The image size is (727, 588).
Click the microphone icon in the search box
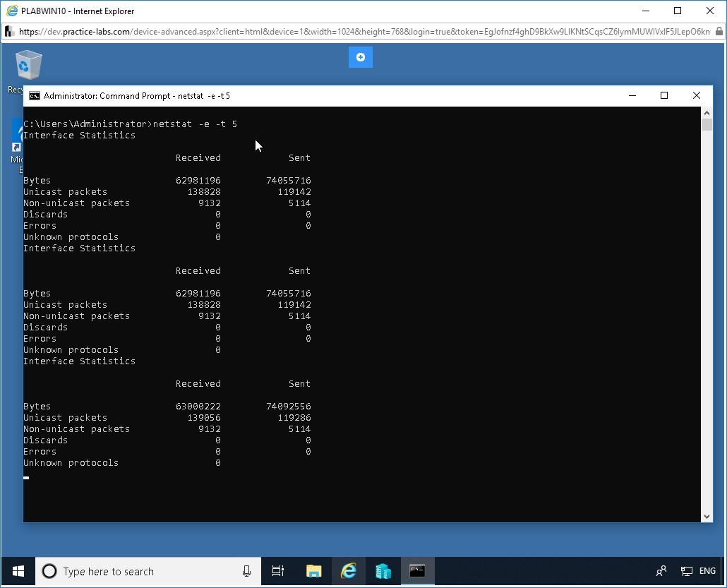point(246,571)
